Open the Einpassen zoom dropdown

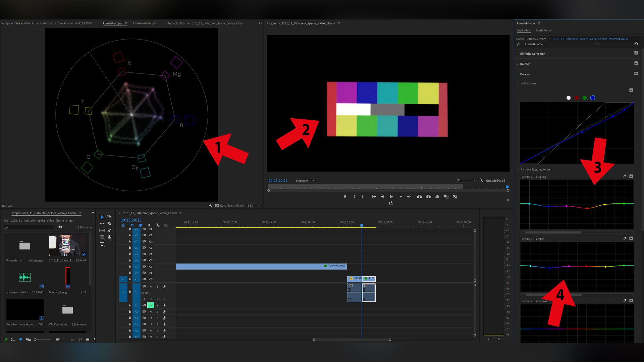[305, 181]
